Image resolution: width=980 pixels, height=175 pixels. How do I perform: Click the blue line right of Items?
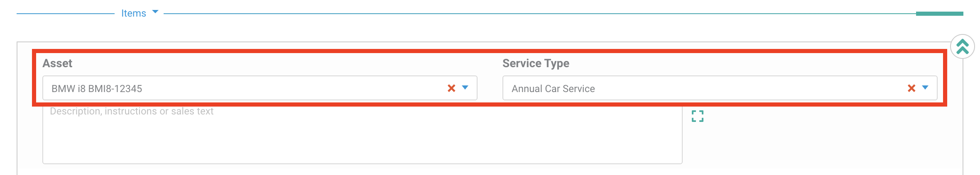(x=540, y=14)
